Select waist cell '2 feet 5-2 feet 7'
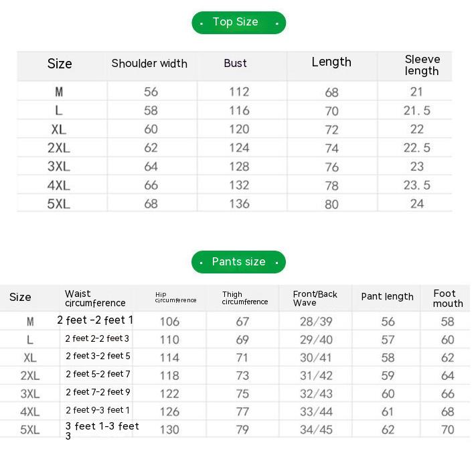476x451 pixels. [98, 374]
